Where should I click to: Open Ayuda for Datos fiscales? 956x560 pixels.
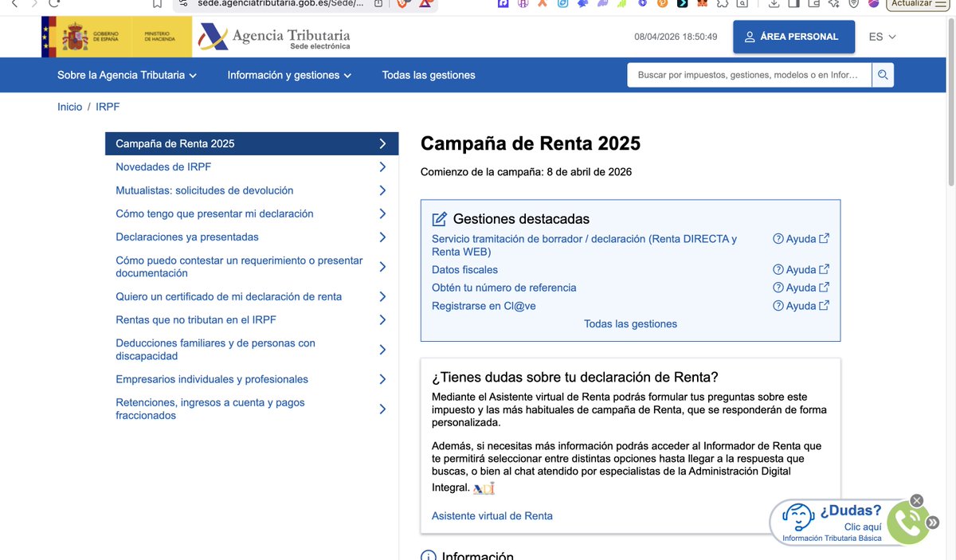[801, 270]
